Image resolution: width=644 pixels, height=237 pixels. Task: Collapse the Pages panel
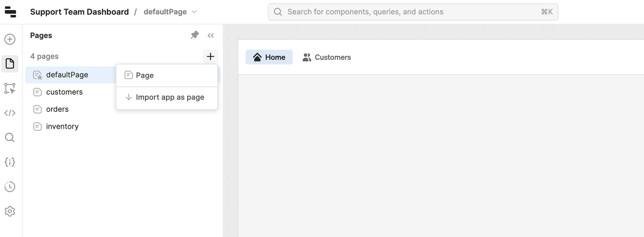(211, 35)
